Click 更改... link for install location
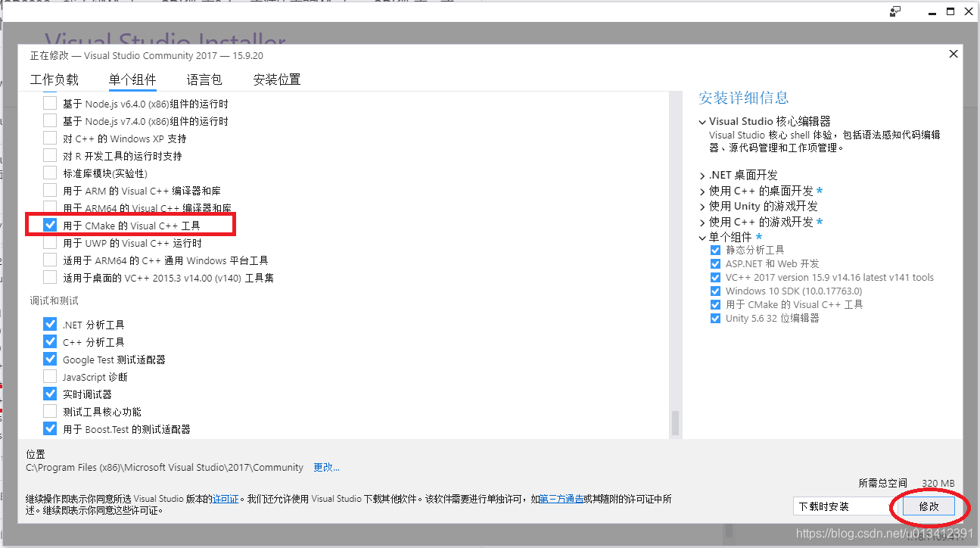The width and height of the screenshot is (980, 548). click(x=326, y=468)
